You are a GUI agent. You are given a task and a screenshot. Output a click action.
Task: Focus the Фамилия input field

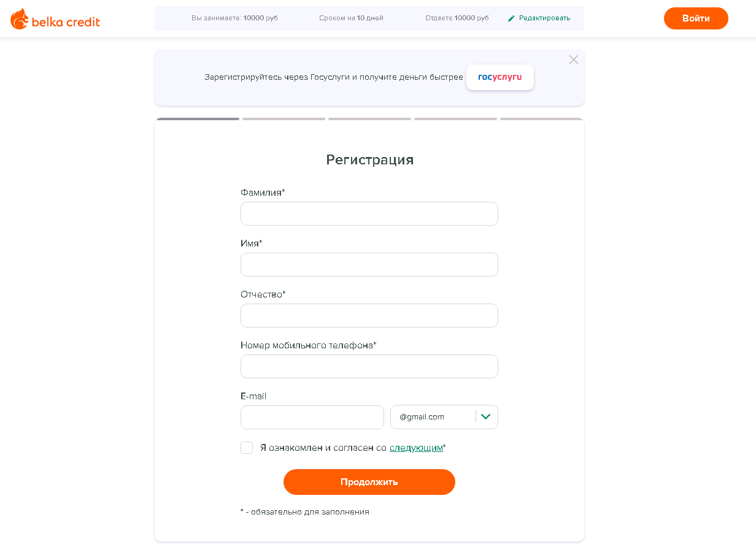pyautogui.click(x=369, y=214)
